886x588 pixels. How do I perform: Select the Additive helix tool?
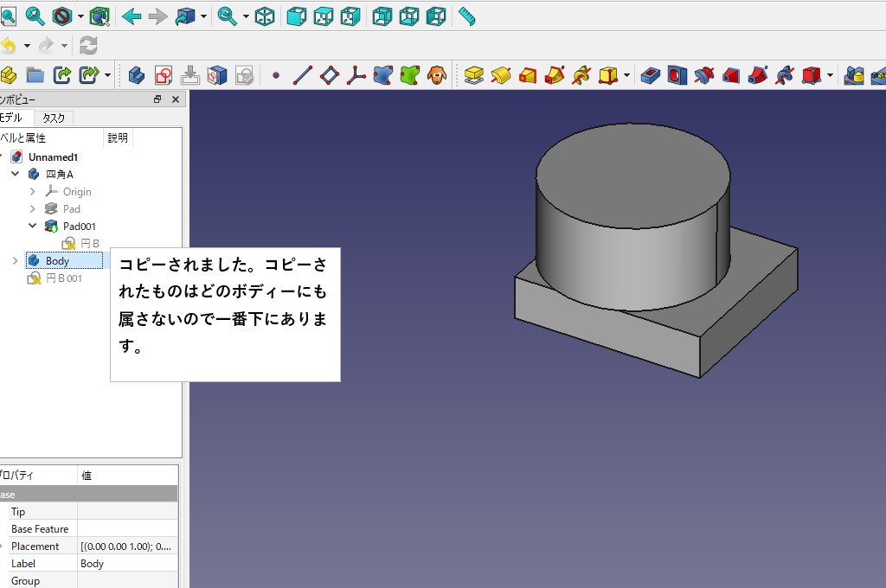(581, 74)
